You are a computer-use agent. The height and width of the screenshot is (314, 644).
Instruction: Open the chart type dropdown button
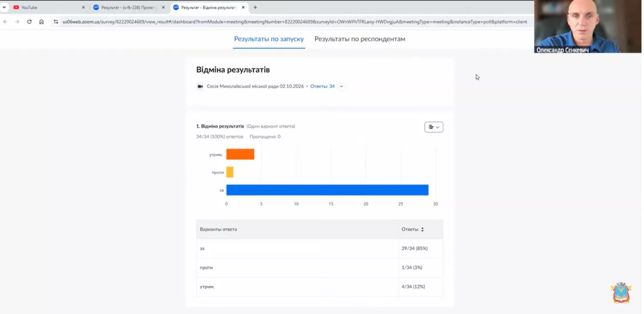point(434,127)
